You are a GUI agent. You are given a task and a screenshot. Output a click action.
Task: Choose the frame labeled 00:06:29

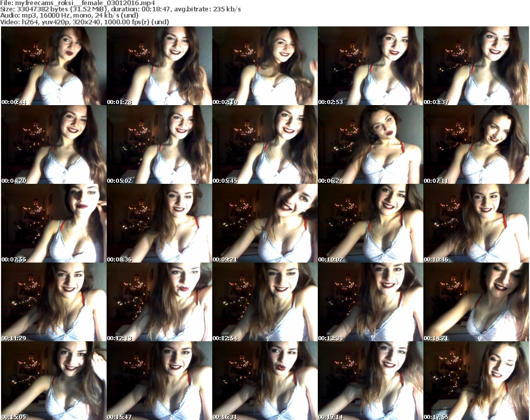click(x=371, y=144)
